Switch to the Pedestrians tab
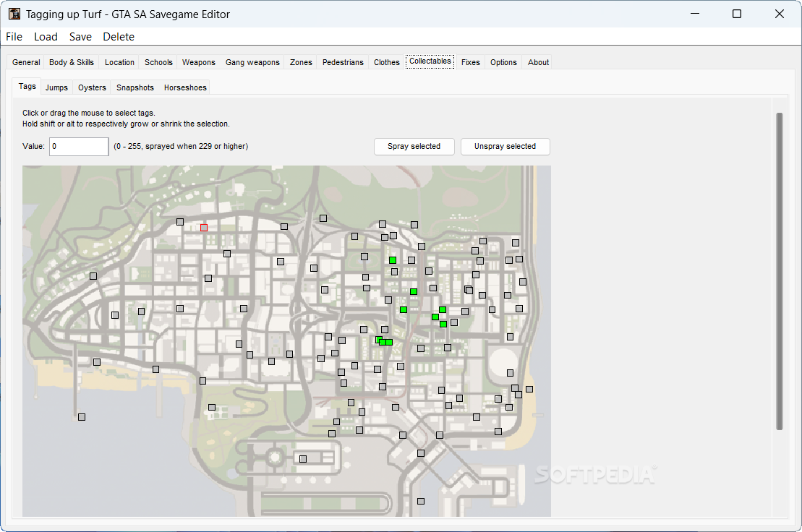 tap(343, 62)
